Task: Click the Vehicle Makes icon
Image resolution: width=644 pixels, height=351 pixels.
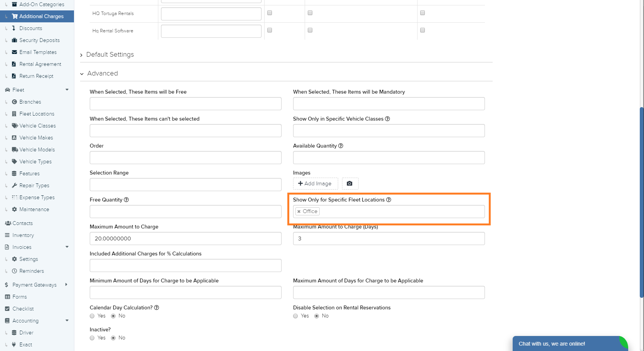Action: 14,138
